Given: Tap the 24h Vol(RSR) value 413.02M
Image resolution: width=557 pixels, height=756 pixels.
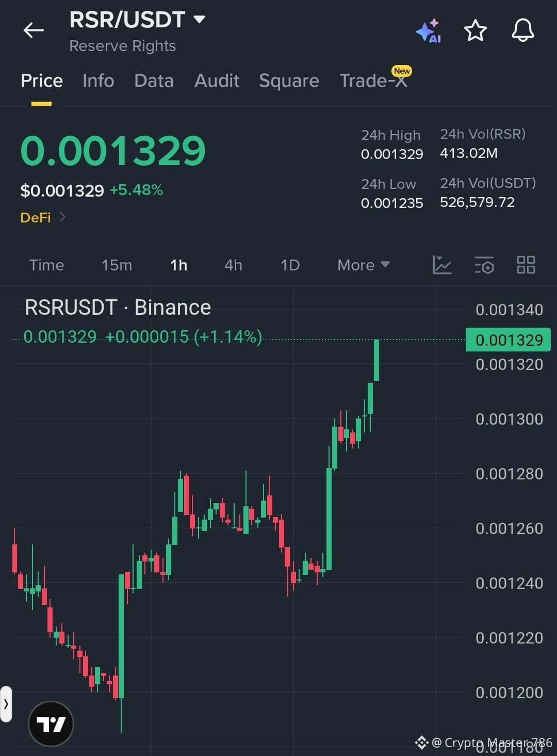Looking at the screenshot, I should click(x=469, y=153).
